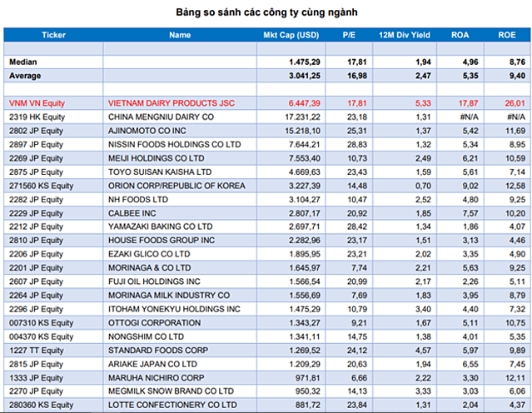Select the AJINOMOTO CO INC name cell
The image size is (532, 413).
pos(147,131)
